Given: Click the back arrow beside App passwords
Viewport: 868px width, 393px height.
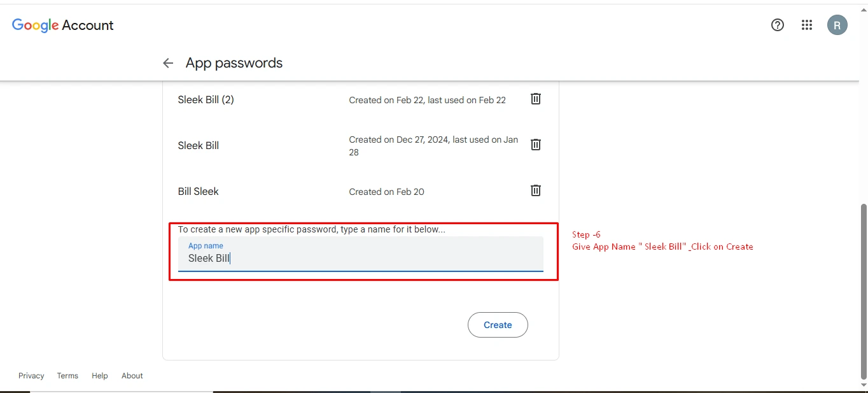Looking at the screenshot, I should [168, 63].
